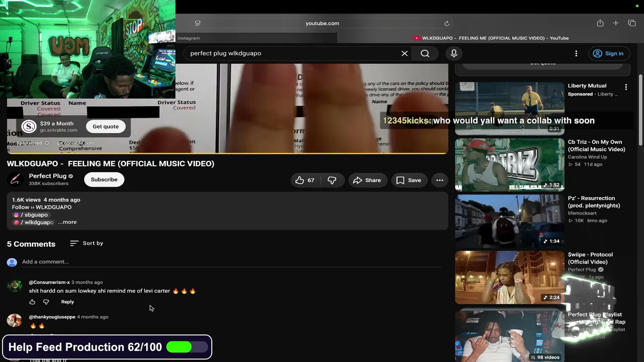
Task: Open YouTube settings three-dot menu
Action: [576, 53]
